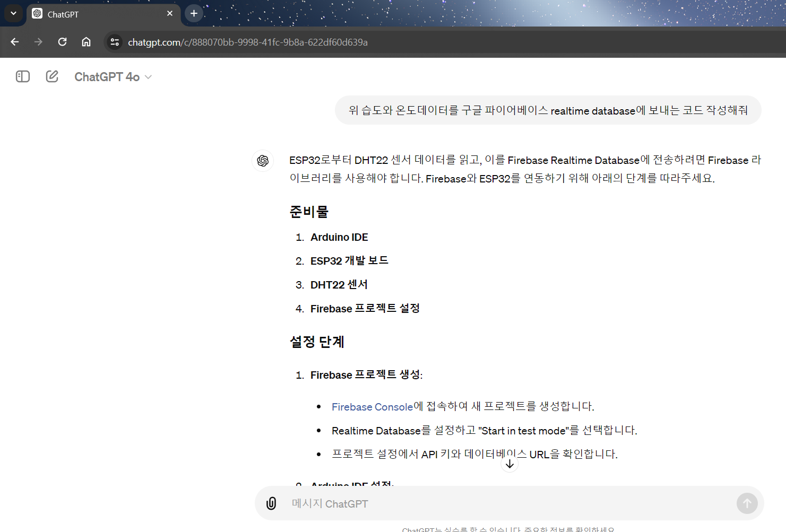
Task: Go forward to the next page
Action: point(38,42)
